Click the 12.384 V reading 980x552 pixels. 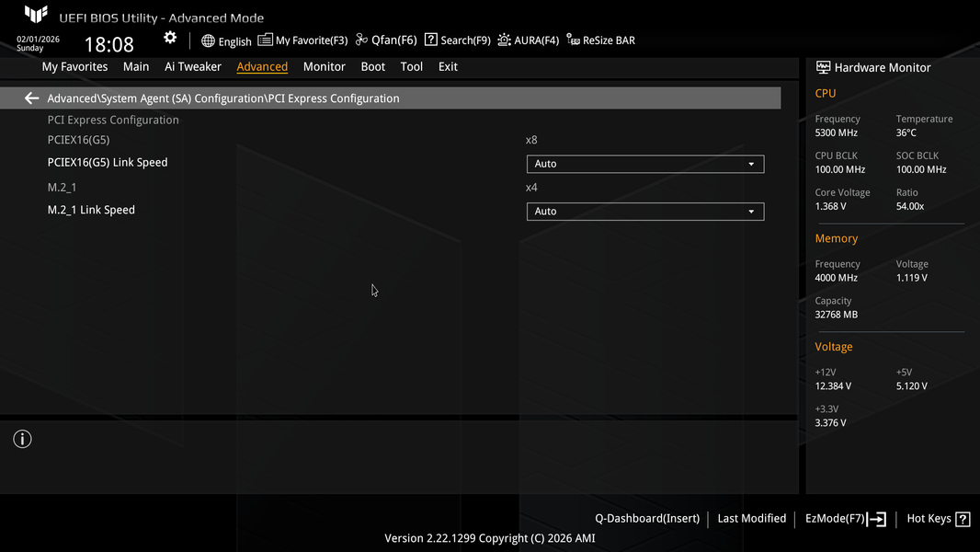[x=833, y=385]
